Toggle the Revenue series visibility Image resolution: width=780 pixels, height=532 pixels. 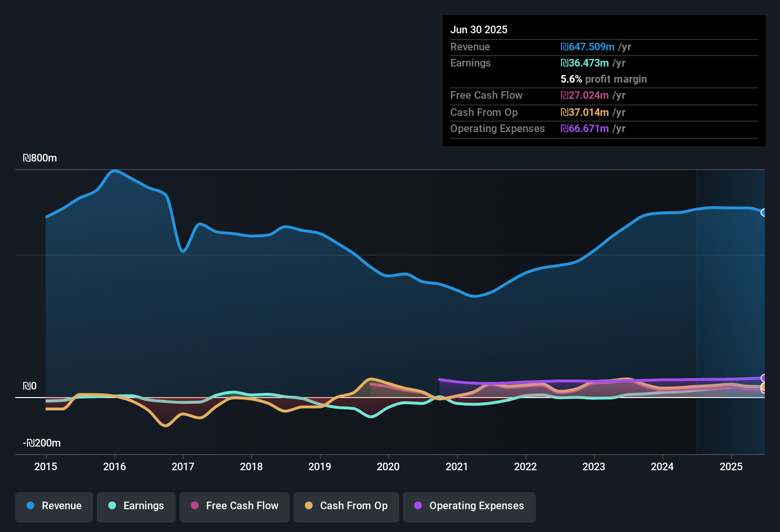click(54, 506)
